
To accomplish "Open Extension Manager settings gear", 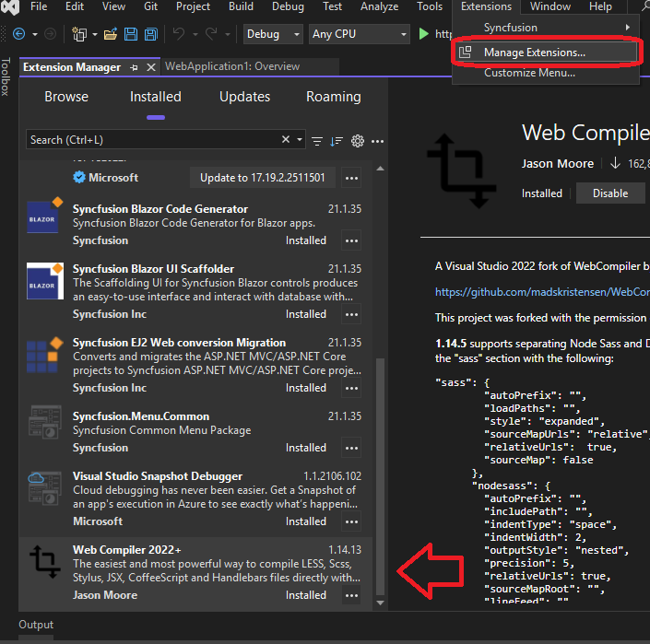I will click(358, 141).
